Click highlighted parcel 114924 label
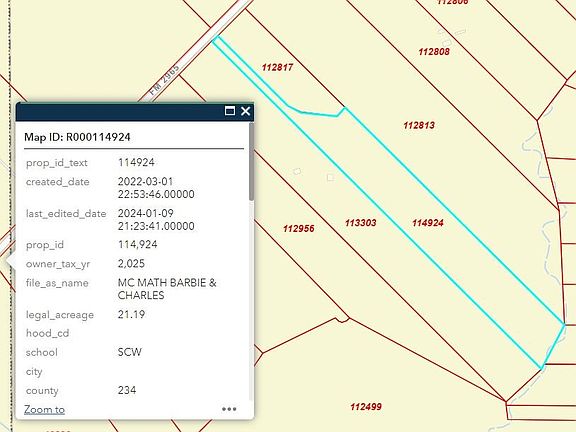The height and width of the screenshot is (432, 576). (428, 223)
